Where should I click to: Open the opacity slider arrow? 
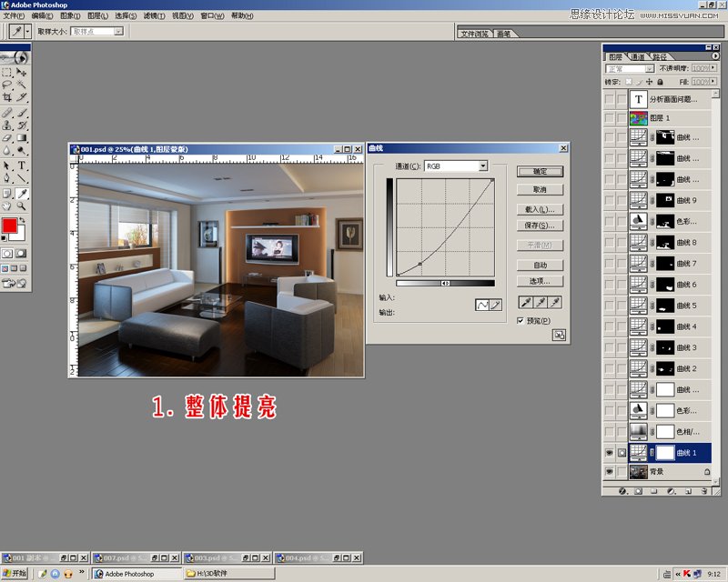pyautogui.click(x=713, y=68)
